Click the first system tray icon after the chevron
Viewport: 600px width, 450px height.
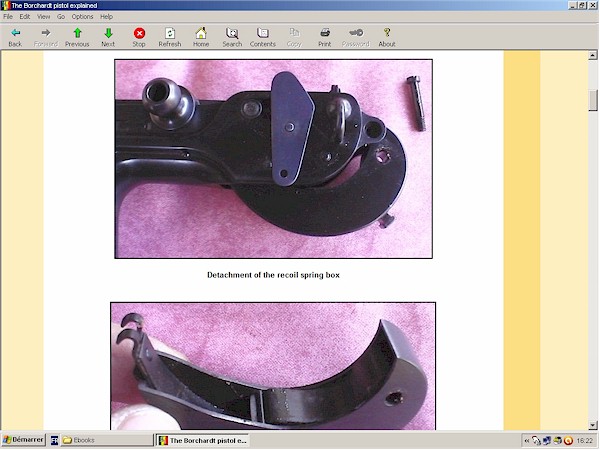(x=536, y=441)
